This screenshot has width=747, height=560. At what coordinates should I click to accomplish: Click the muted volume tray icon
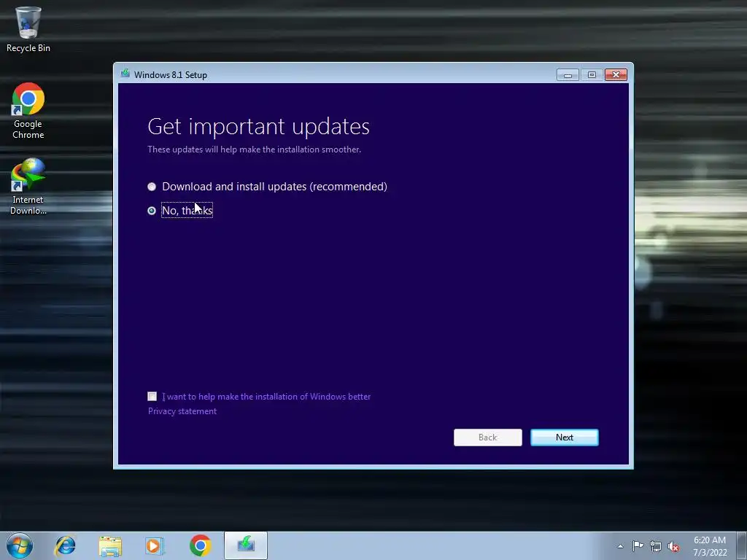pyautogui.click(x=673, y=546)
